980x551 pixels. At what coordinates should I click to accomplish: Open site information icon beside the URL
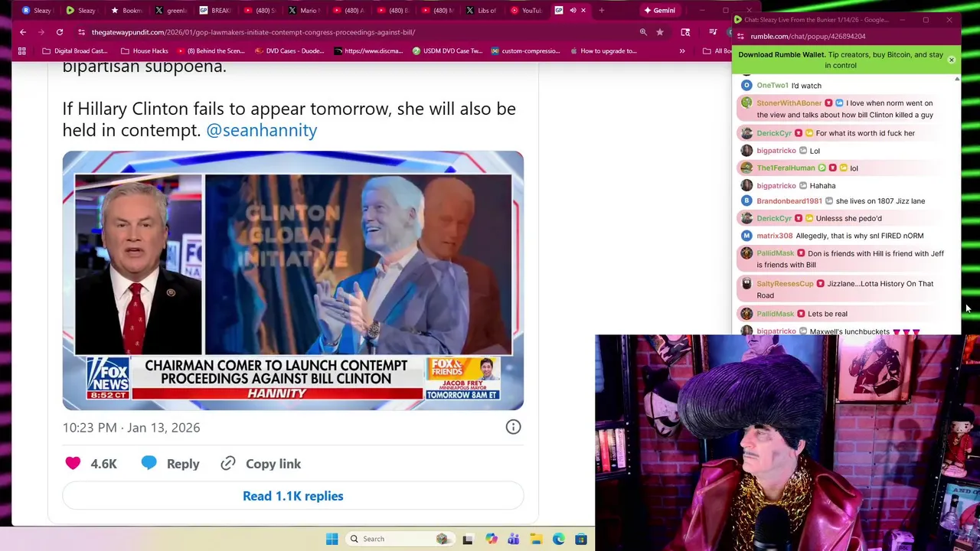(x=81, y=32)
